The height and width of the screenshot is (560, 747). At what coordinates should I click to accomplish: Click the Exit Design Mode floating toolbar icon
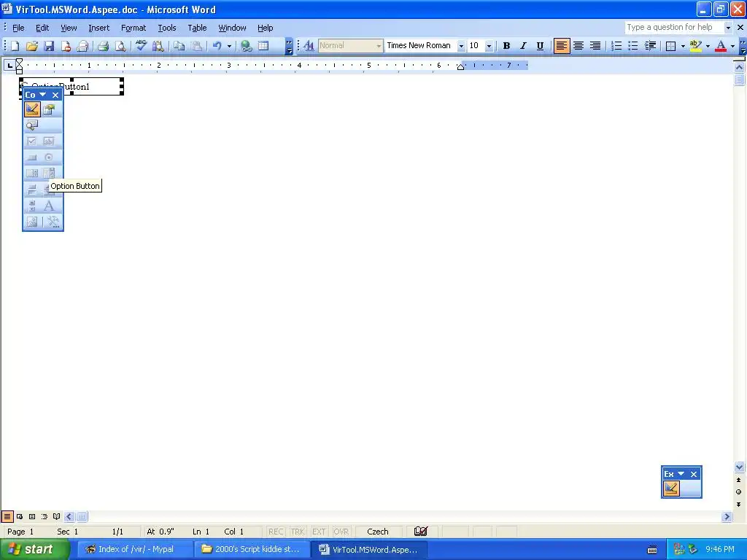click(x=671, y=489)
